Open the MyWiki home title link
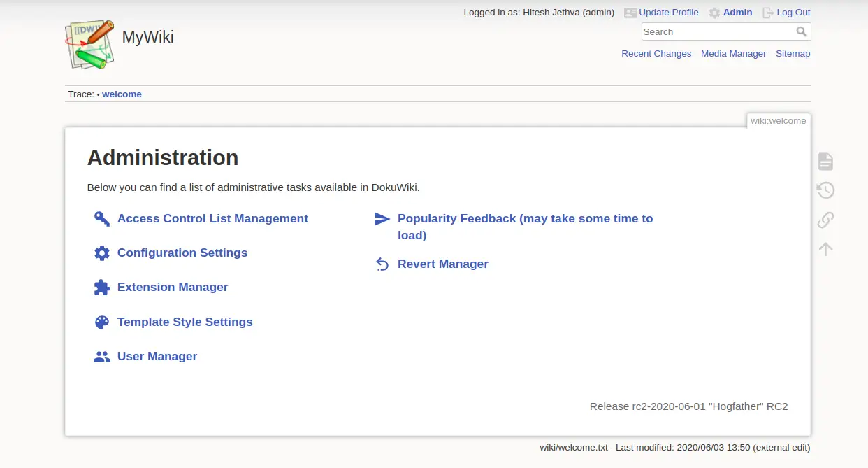 tap(147, 37)
